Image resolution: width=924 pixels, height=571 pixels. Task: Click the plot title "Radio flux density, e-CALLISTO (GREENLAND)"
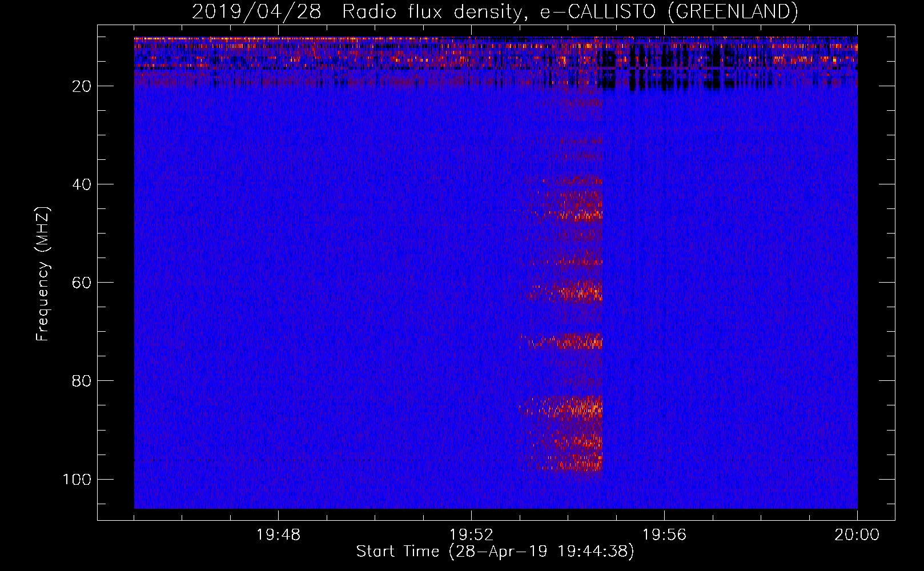click(x=570, y=11)
